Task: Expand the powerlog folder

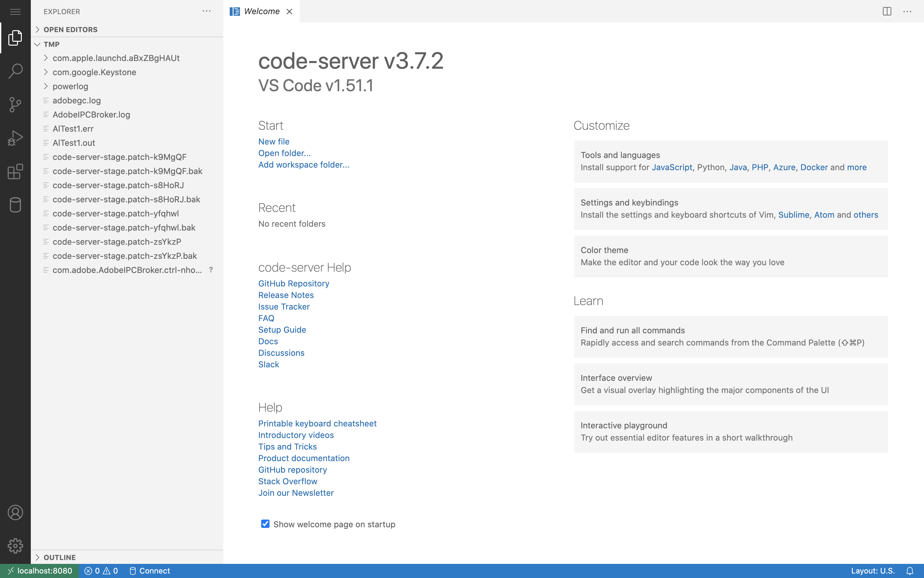Action: [x=127, y=86]
